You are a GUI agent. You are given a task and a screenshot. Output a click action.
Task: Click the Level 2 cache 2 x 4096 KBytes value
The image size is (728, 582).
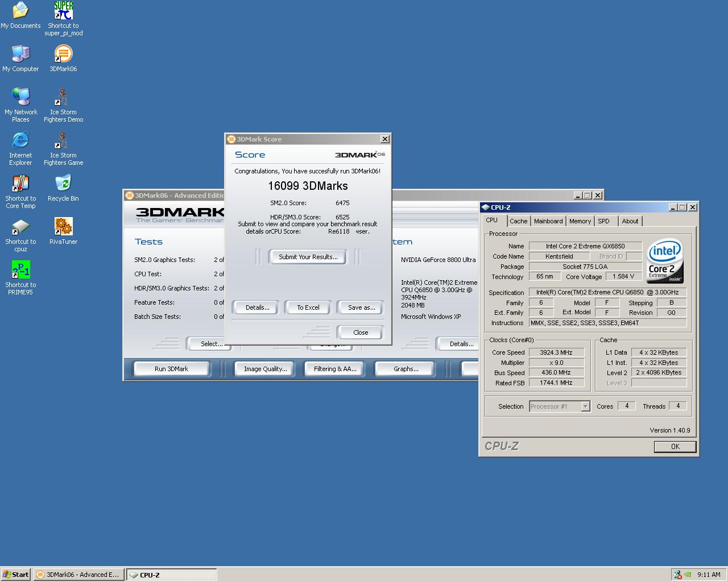(659, 373)
